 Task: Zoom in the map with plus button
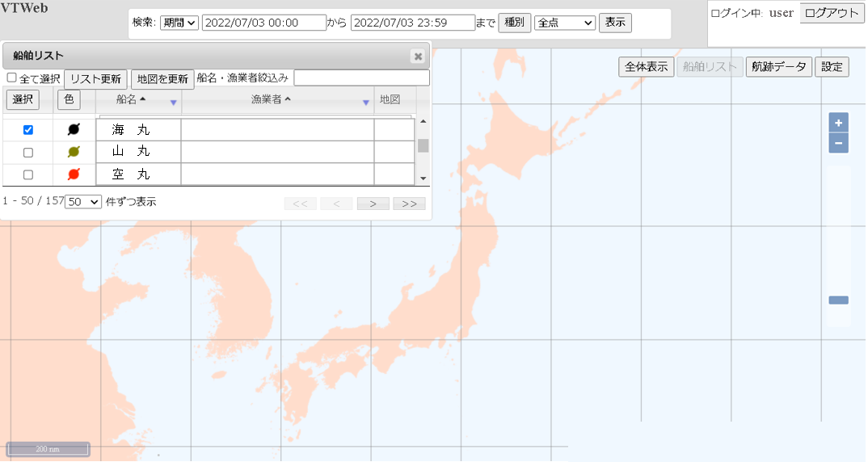(838, 123)
